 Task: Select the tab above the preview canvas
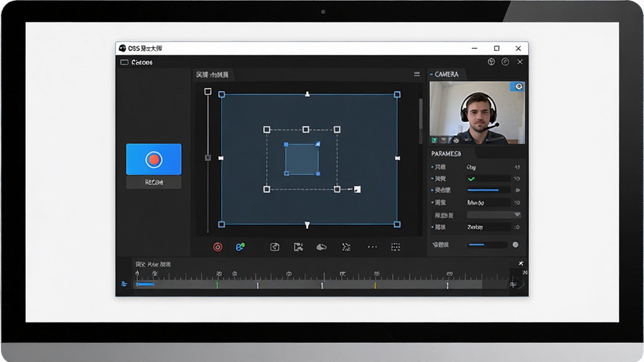point(213,75)
